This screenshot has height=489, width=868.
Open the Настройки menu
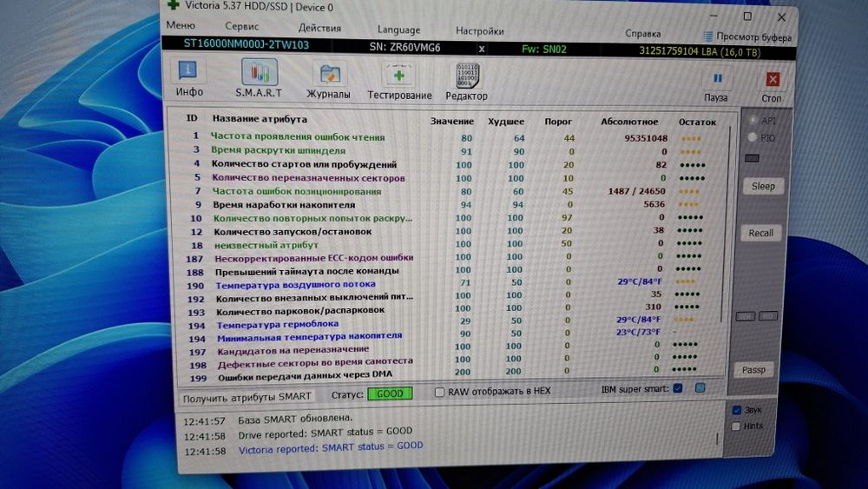479,31
